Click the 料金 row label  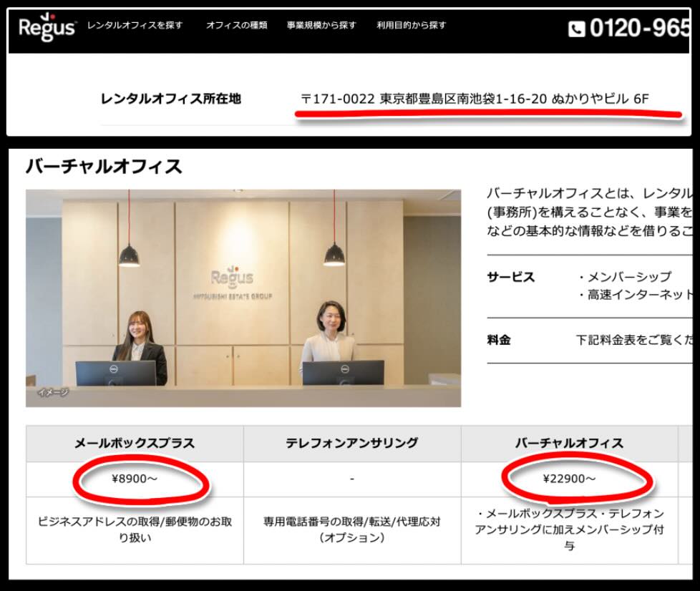pos(499,341)
